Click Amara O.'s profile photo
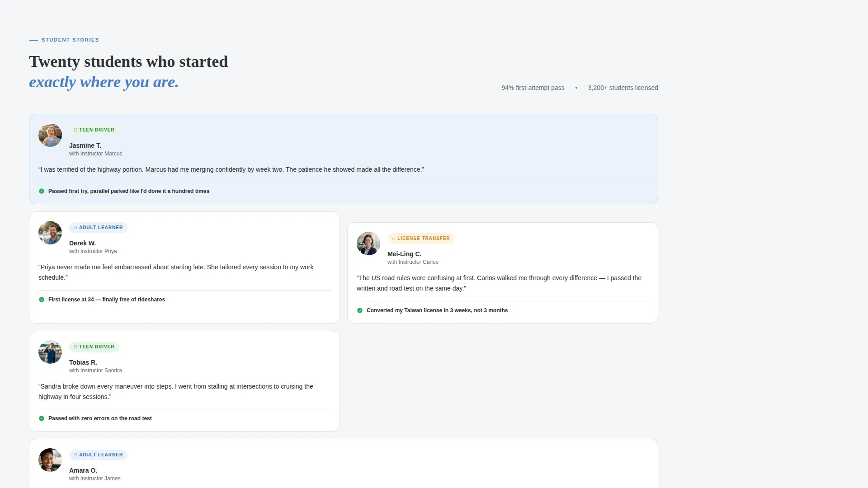Viewport: 868px width, 488px height. (x=50, y=460)
